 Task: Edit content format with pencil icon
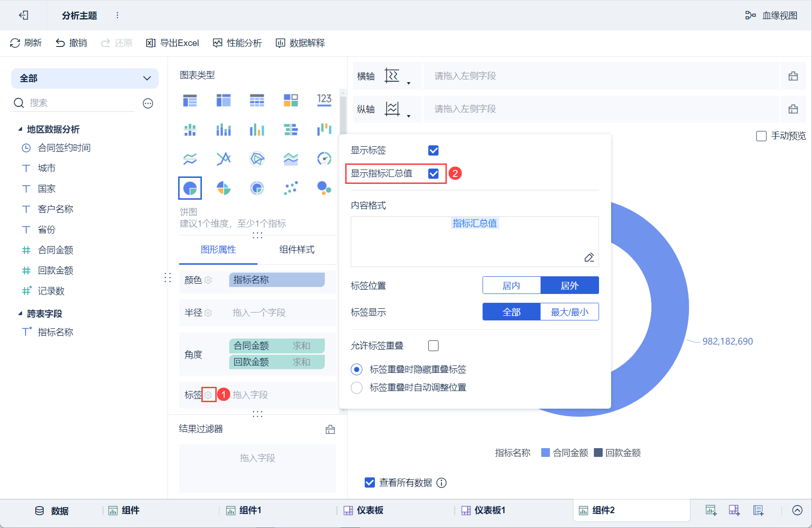coord(589,257)
